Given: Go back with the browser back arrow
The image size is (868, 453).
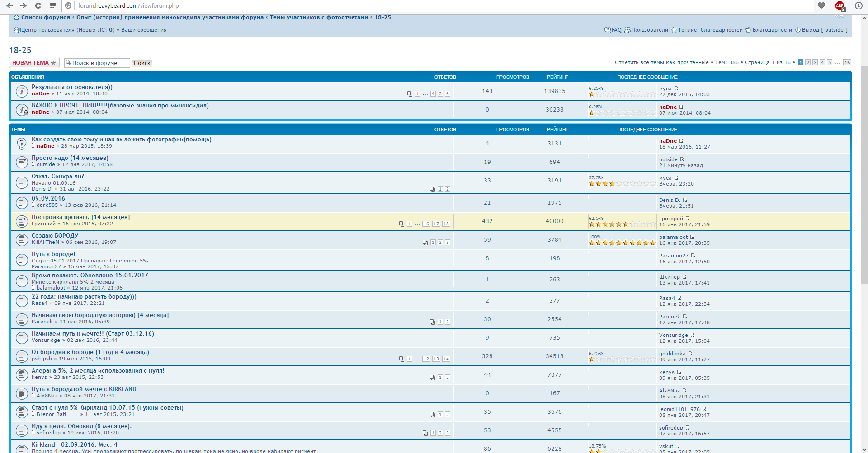Looking at the screenshot, I should [x=9, y=5].
